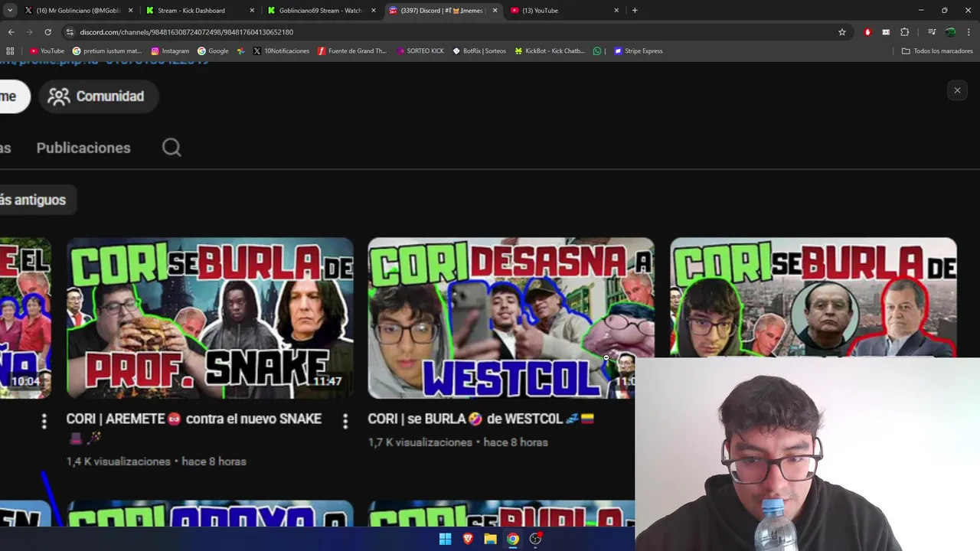Open the apps grid in bookmarks bar
The image size is (980, 551).
tap(10, 51)
